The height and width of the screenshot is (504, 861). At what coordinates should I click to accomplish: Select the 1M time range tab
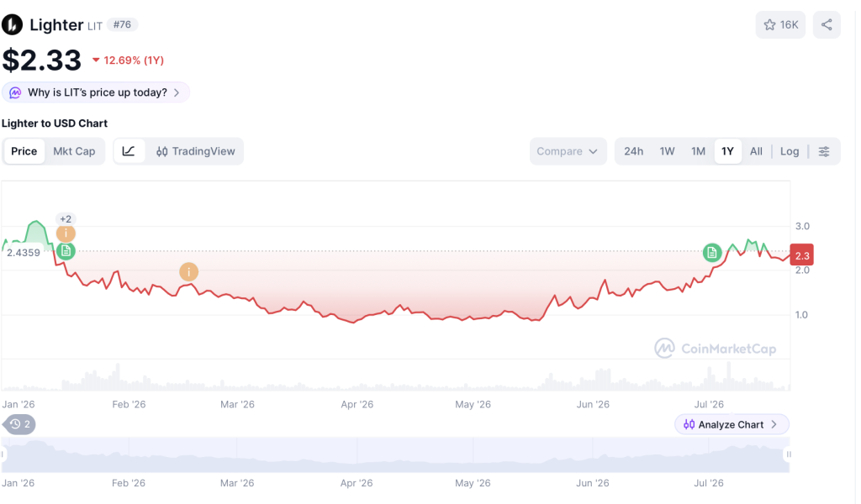point(698,151)
